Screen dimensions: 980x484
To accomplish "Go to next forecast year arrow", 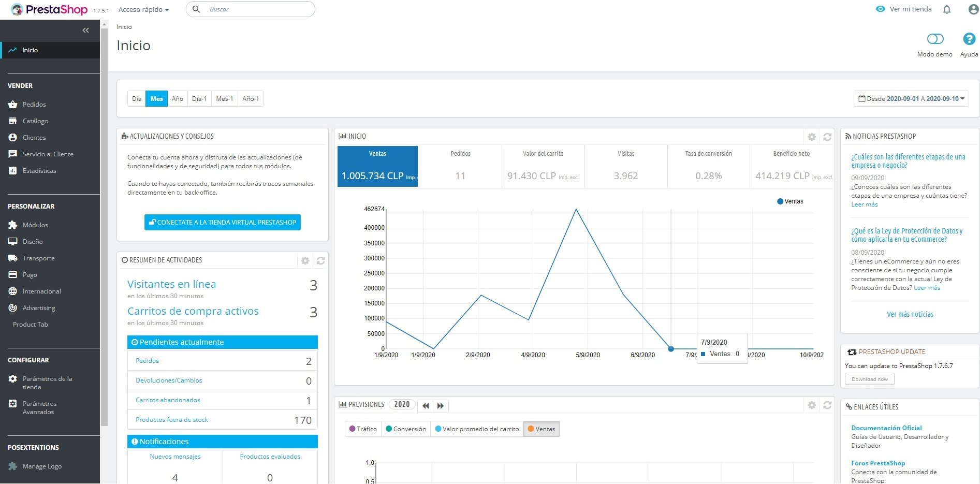I will 441,406.
